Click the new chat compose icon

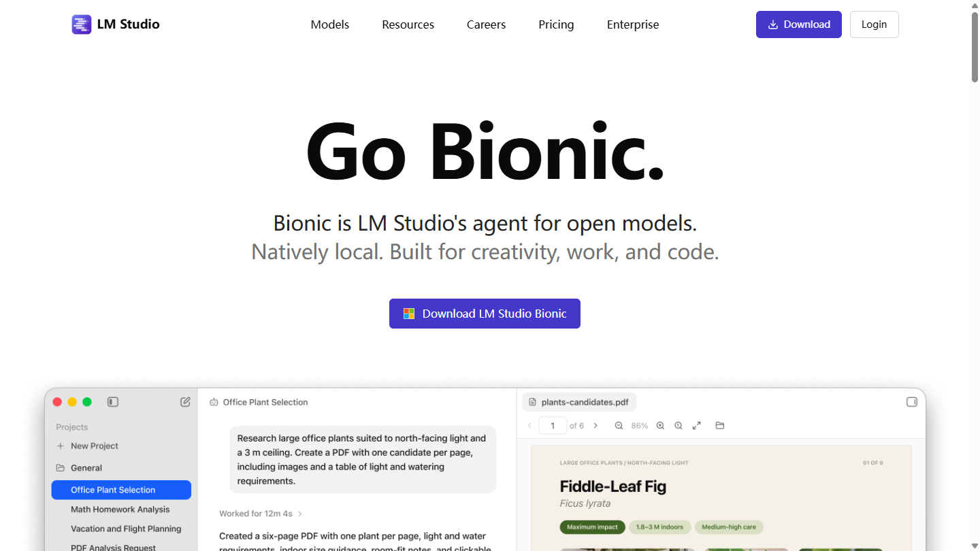click(x=185, y=402)
